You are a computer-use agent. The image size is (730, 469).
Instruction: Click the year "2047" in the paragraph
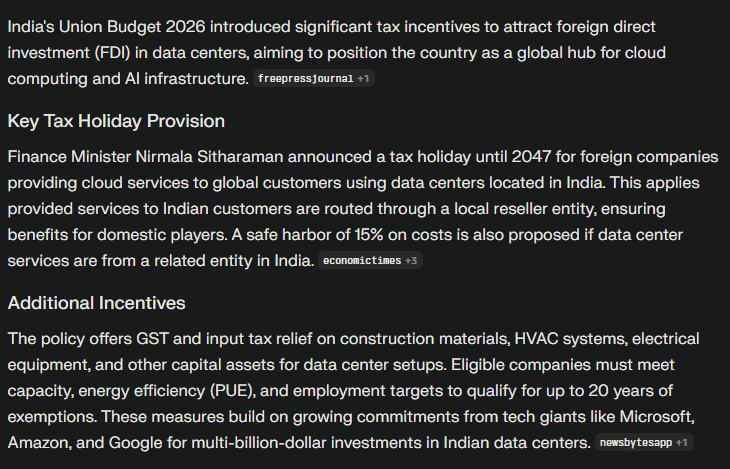click(x=533, y=157)
